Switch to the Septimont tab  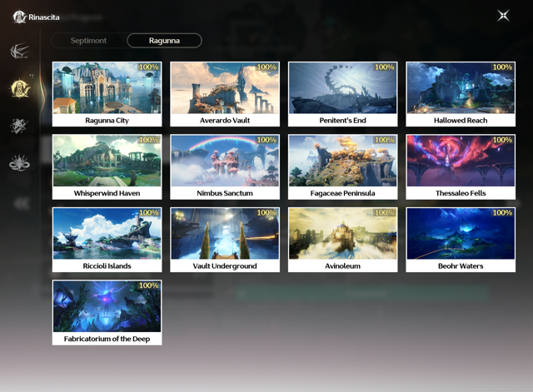[89, 41]
